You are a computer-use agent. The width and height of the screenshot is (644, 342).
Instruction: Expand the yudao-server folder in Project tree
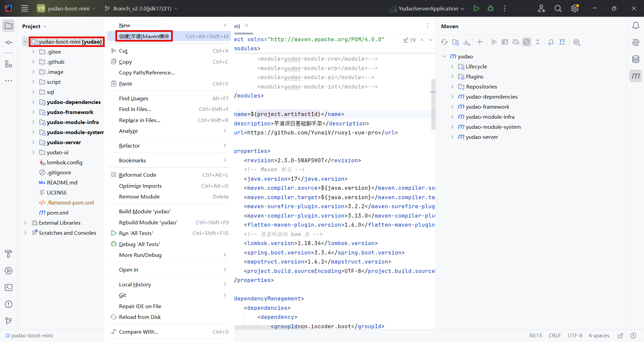(x=33, y=142)
